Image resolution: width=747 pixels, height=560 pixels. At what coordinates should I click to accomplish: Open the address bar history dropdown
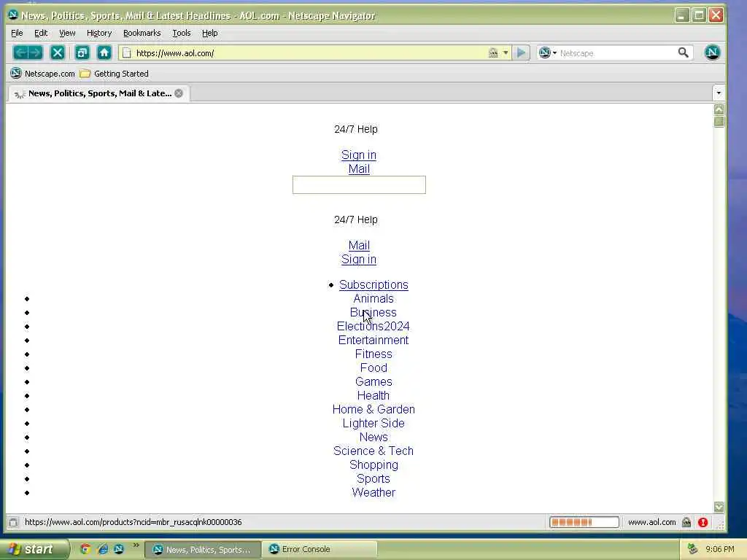pyautogui.click(x=506, y=52)
